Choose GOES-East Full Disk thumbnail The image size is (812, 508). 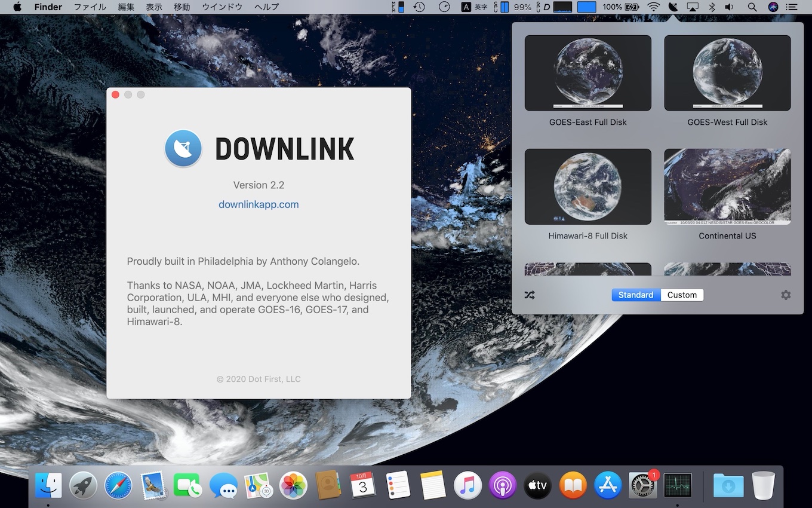click(588, 73)
